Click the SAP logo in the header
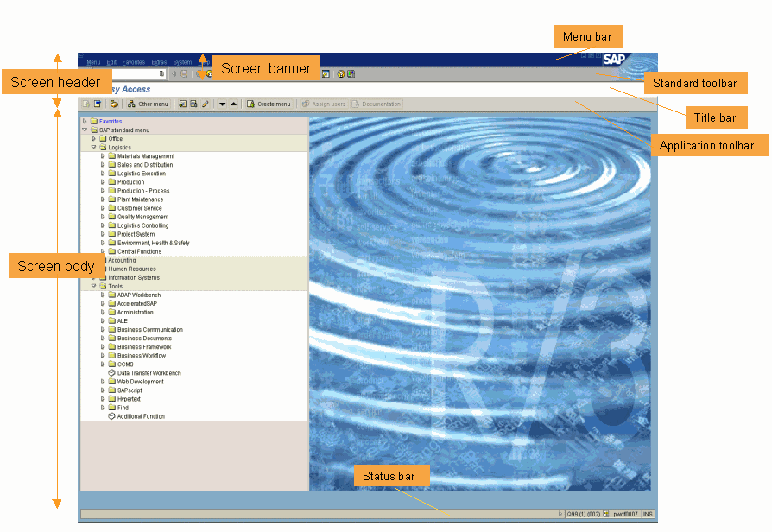Viewport: 772px width, 532px height. point(614,60)
